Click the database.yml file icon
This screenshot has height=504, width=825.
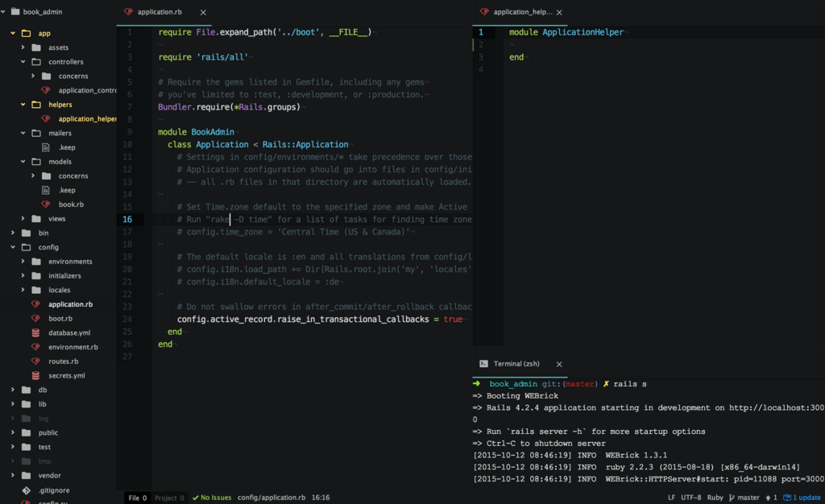(35, 333)
